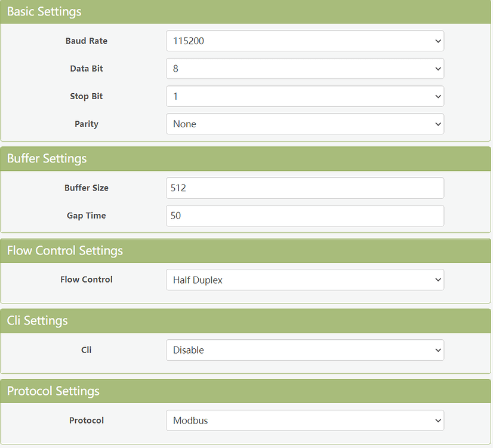
Task: Click the Buffer Settings header
Action: (47, 159)
